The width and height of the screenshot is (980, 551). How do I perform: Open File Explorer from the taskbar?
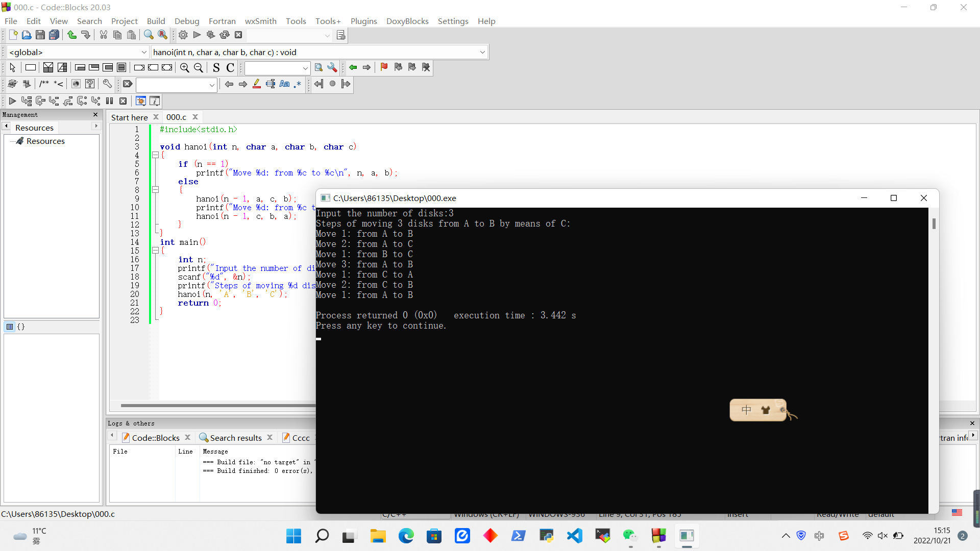pyautogui.click(x=378, y=536)
